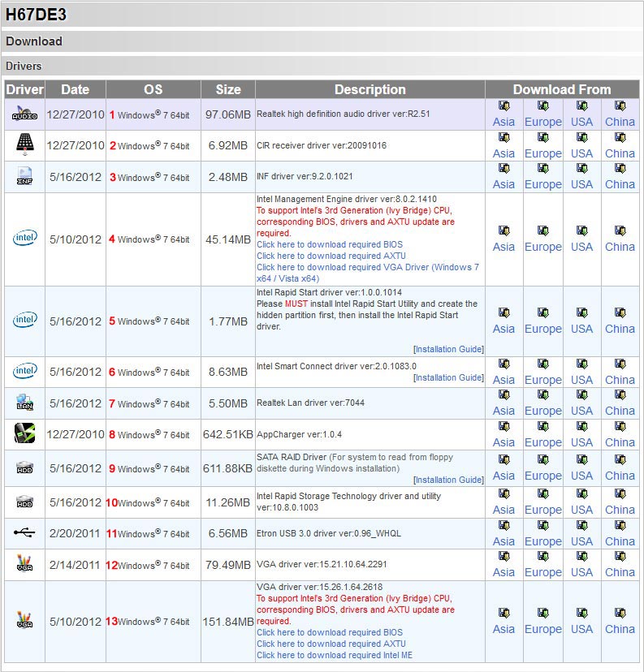Open 'Click here to download required AXTU' in the Management Engine row

[331, 256]
